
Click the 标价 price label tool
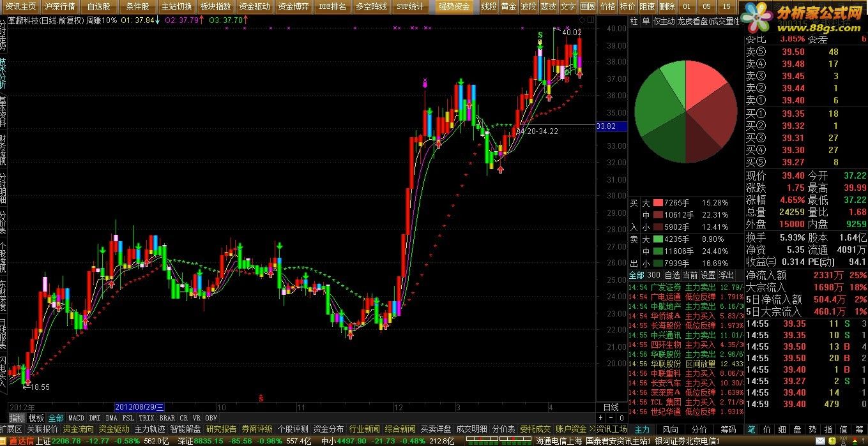click(627, 6)
